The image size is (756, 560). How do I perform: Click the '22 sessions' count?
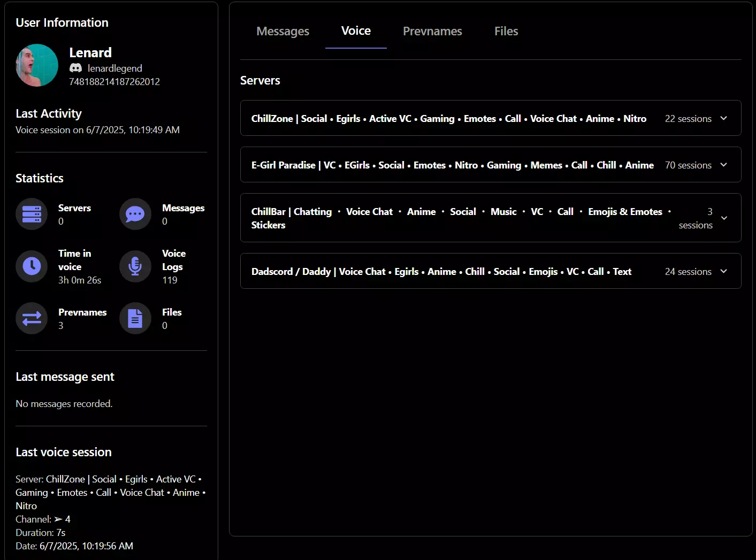click(688, 119)
